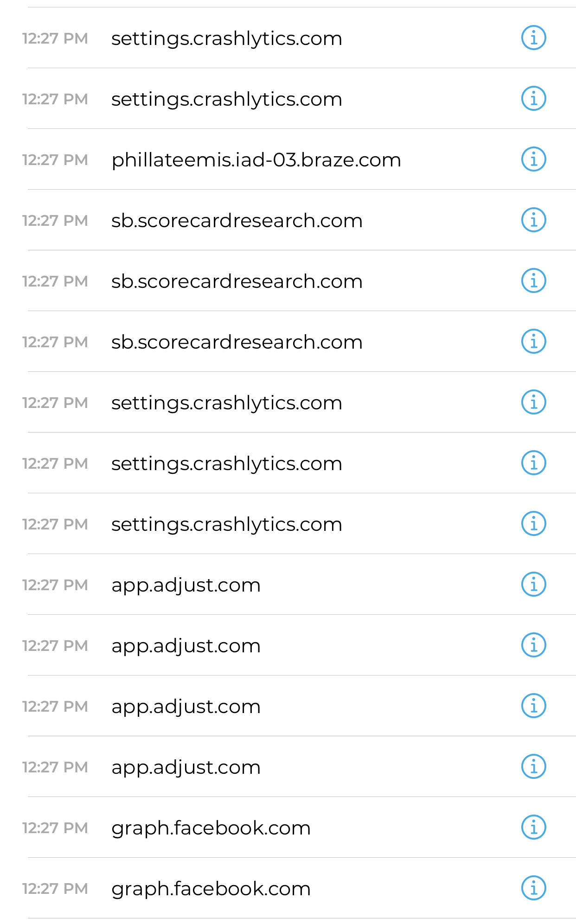
Task: Tap the first sb.scorecardresearch.com hostname text
Action: [x=237, y=221]
